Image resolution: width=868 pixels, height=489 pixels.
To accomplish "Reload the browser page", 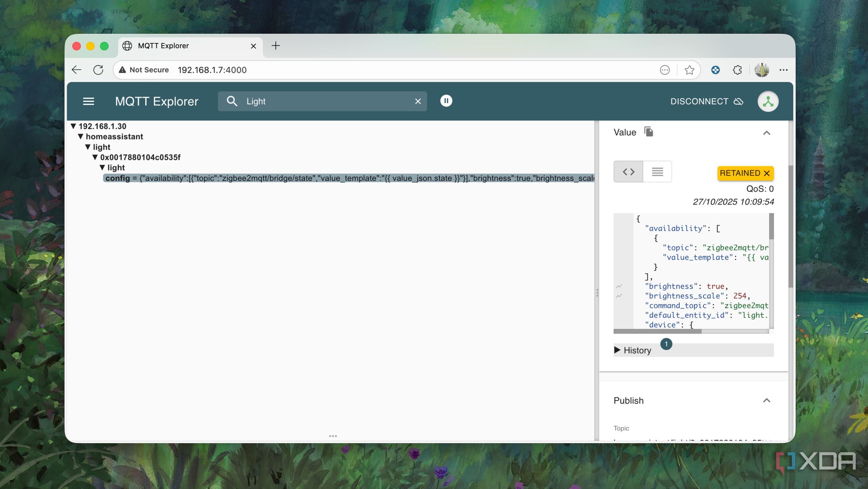I will tap(98, 70).
